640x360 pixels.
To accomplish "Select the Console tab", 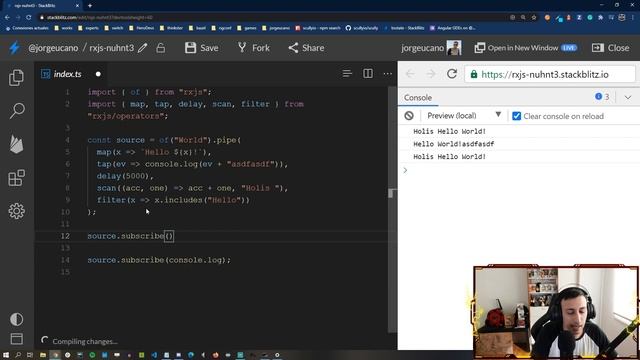I will click(418, 98).
